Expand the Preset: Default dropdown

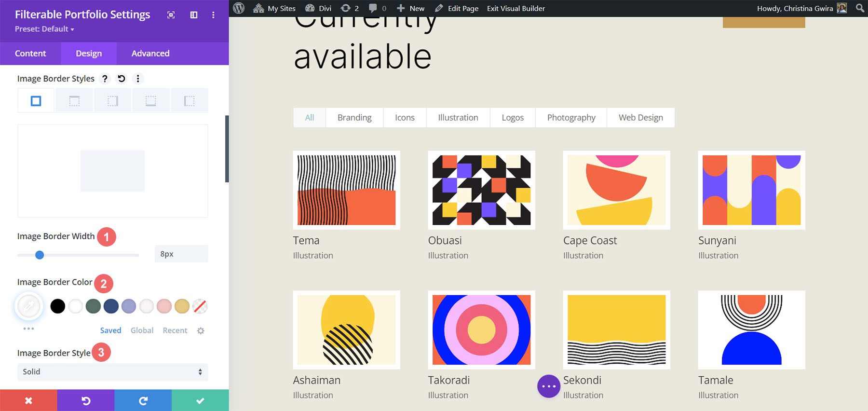coord(44,29)
